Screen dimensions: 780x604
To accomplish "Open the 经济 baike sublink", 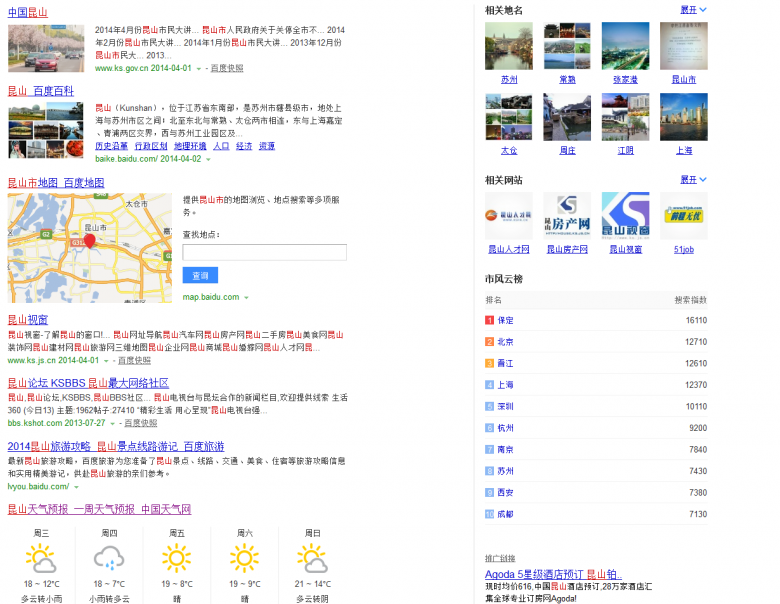I will 244,146.
